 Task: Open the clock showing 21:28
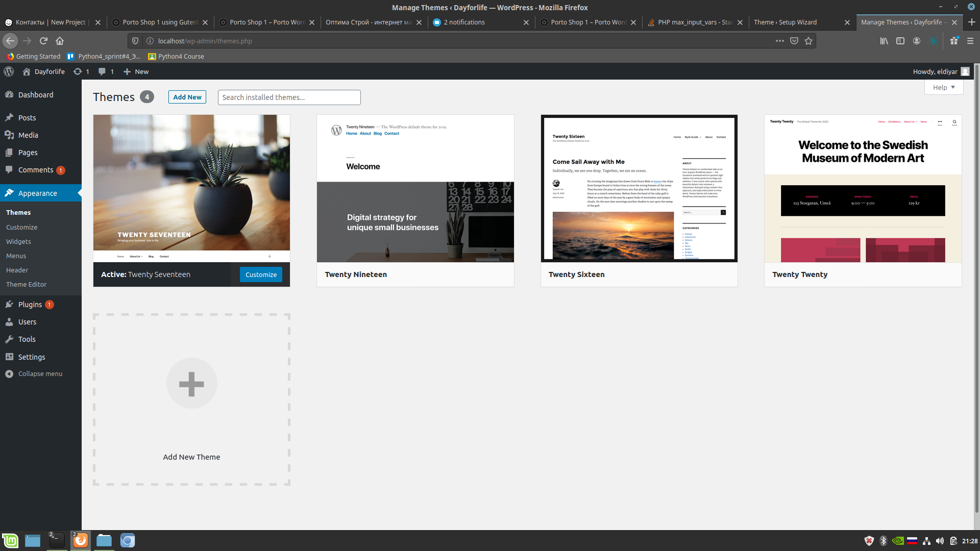(970, 541)
